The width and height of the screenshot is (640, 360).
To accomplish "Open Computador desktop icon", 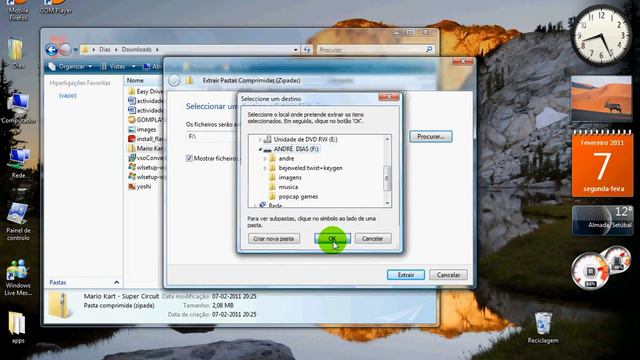I will coord(18,108).
